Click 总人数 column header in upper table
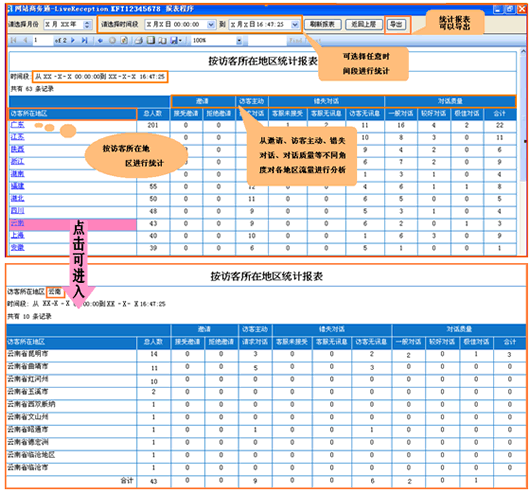The width and height of the screenshot is (530, 493). (x=153, y=114)
